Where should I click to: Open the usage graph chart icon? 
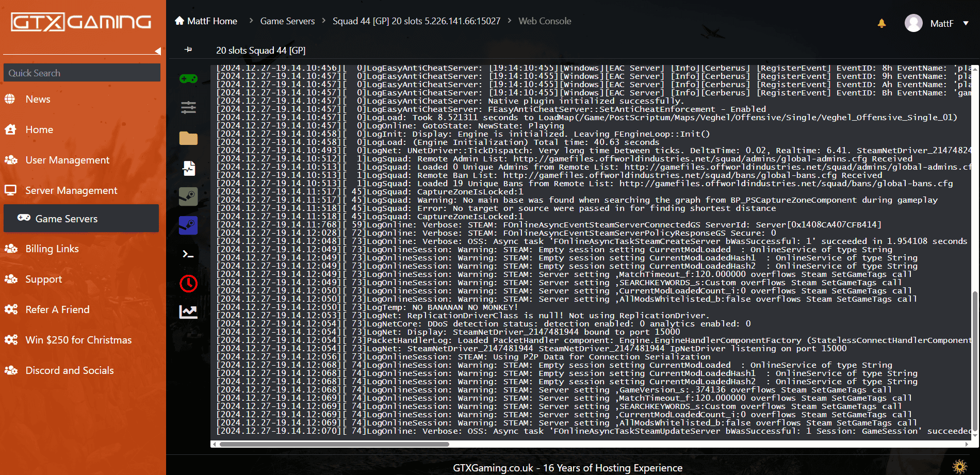188,312
